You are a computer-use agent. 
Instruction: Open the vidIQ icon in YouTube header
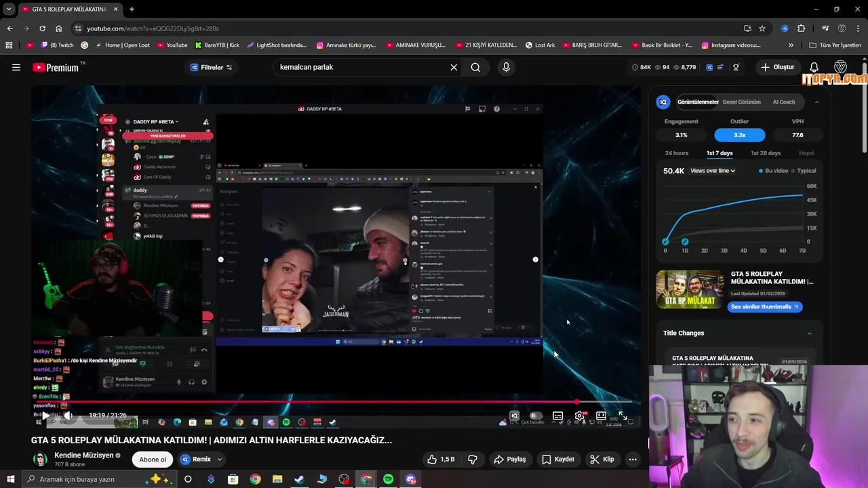(709, 67)
